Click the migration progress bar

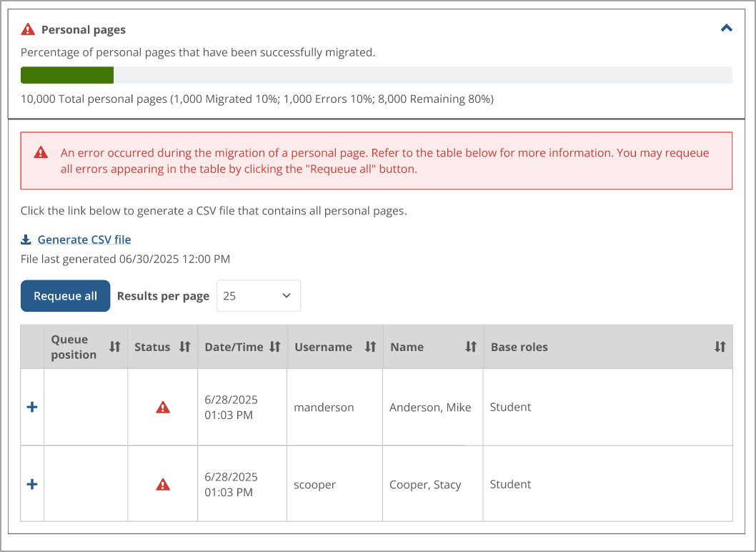pyautogui.click(x=376, y=75)
